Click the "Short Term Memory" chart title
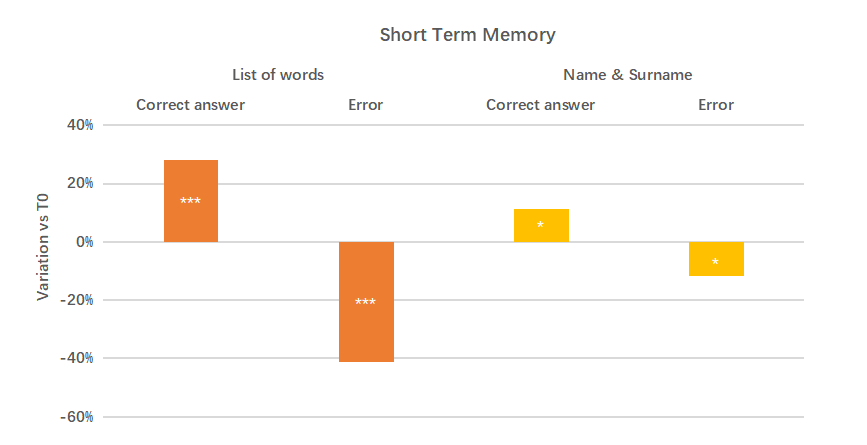This screenshot has height=445, width=867. point(467,35)
